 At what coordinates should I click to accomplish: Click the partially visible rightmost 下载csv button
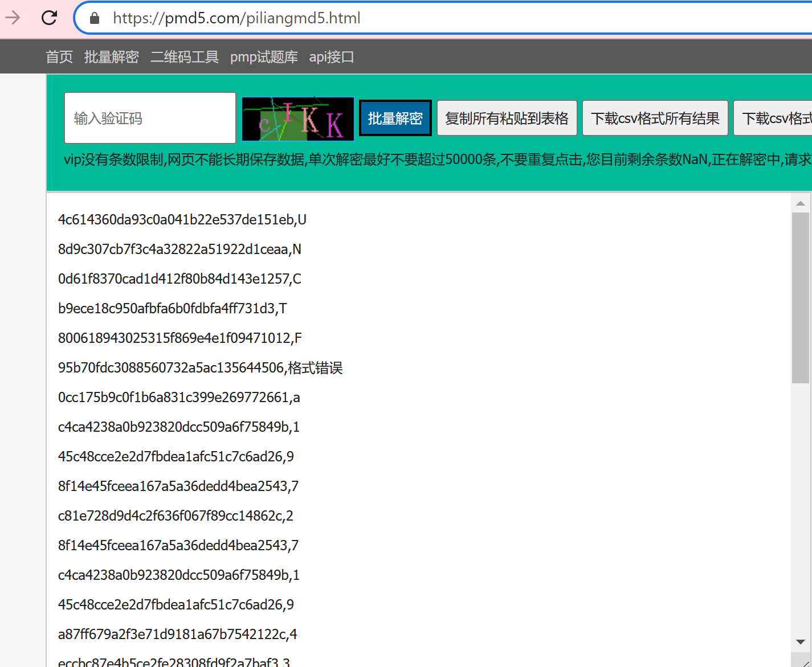coord(775,118)
